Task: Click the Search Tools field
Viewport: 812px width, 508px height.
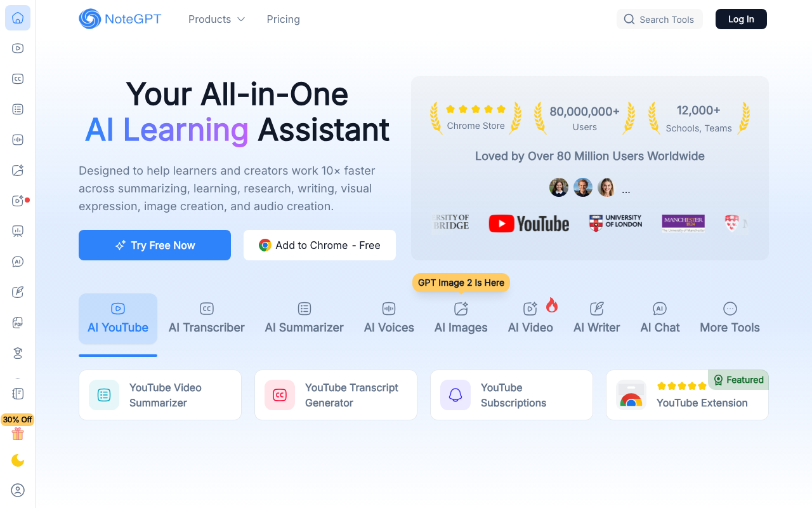Action: click(660, 19)
